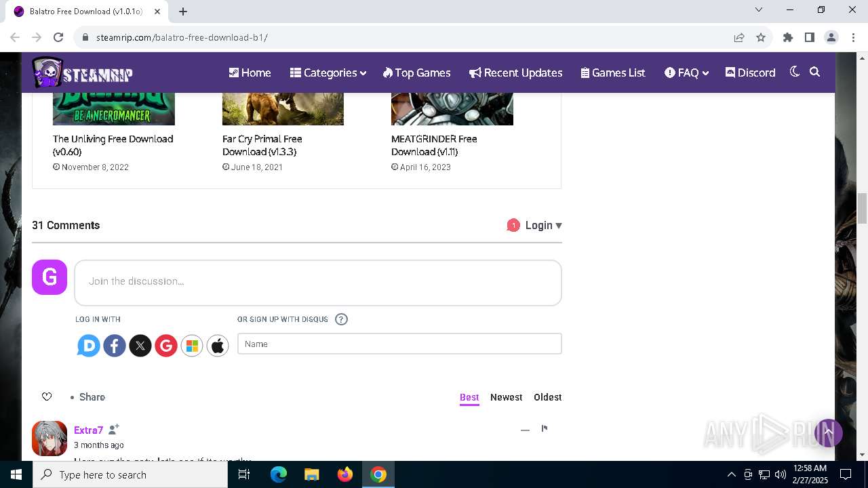Log in with Disqus icon

click(x=88, y=346)
